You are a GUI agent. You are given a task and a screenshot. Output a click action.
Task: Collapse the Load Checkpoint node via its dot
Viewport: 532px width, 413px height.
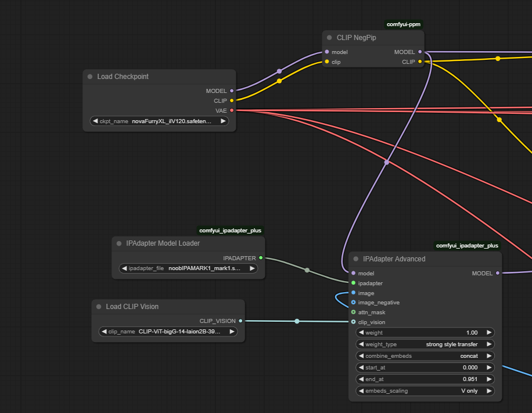click(90, 77)
